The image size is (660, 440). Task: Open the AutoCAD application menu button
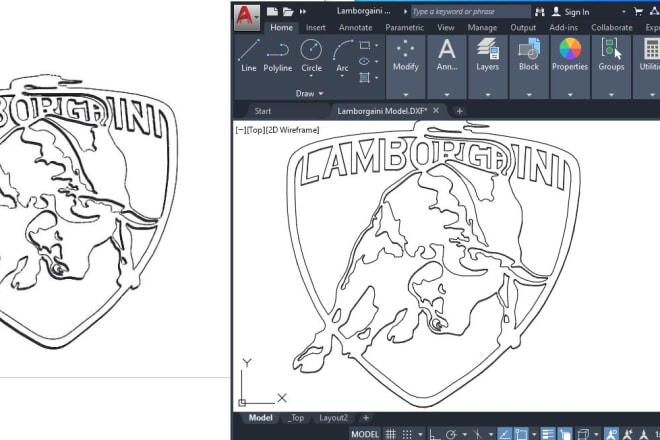(247, 17)
